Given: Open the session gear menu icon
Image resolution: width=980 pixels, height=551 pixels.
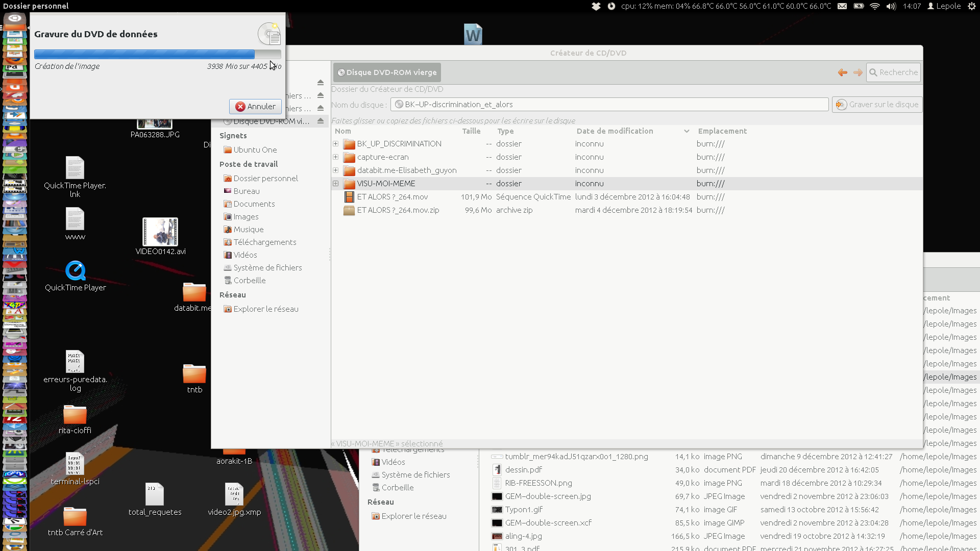Looking at the screenshot, I should (972, 6).
